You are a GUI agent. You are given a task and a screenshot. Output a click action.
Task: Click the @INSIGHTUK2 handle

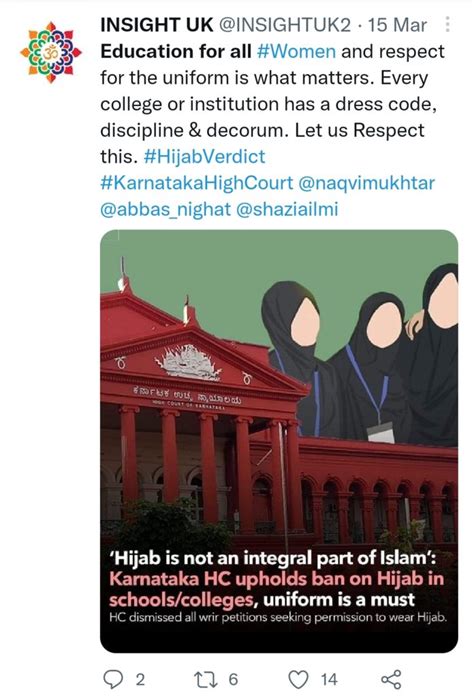click(x=285, y=25)
